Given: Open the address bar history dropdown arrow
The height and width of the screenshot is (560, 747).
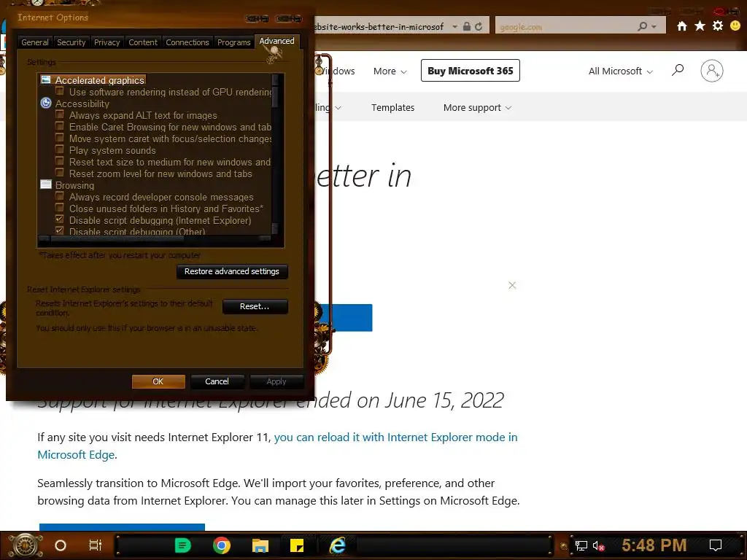Looking at the screenshot, I should tap(455, 27).
